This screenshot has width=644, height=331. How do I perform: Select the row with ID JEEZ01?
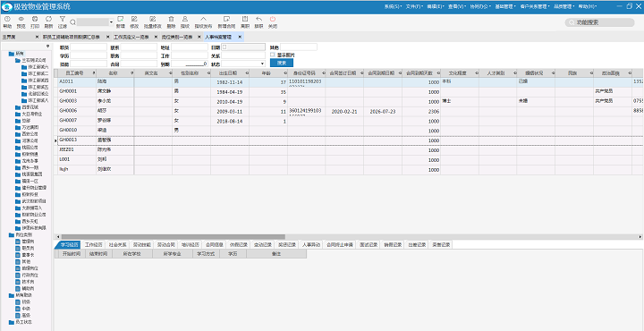click(348, 150)
